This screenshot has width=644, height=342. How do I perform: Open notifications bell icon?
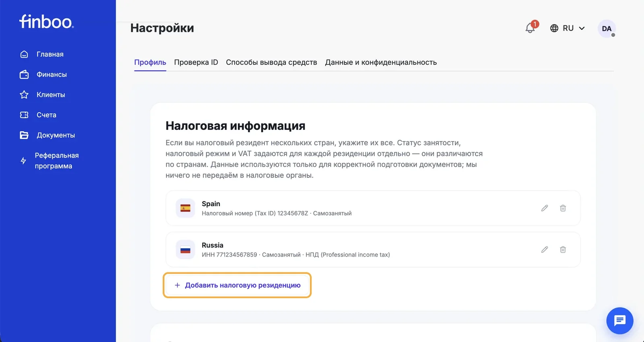tap(530, 28)
